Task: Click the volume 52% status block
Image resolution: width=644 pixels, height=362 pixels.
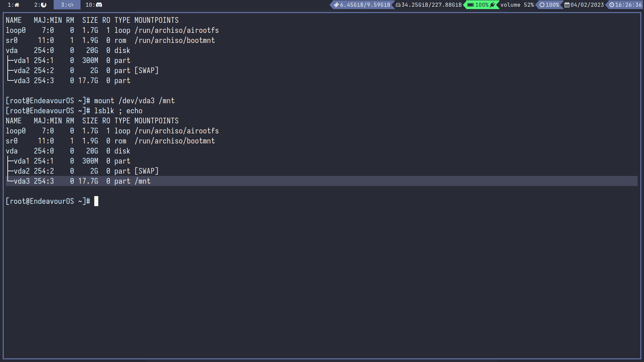Action: tap(517, 5)
